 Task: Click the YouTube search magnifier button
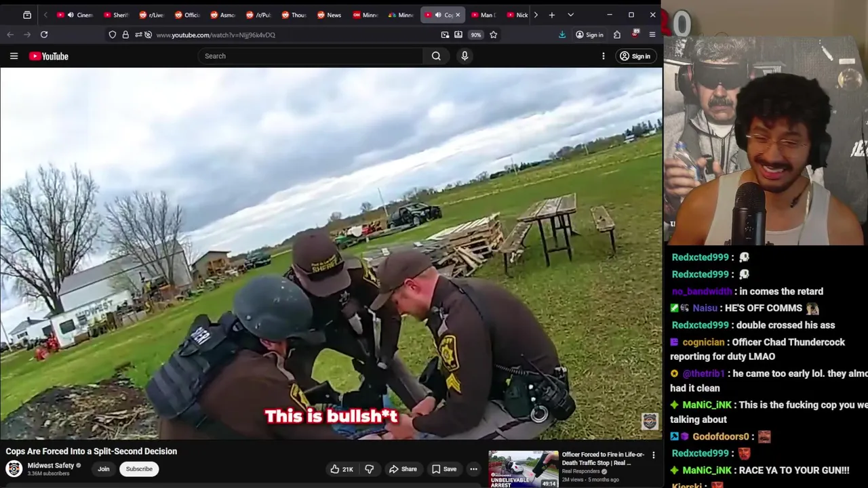[x=436, y=56]
